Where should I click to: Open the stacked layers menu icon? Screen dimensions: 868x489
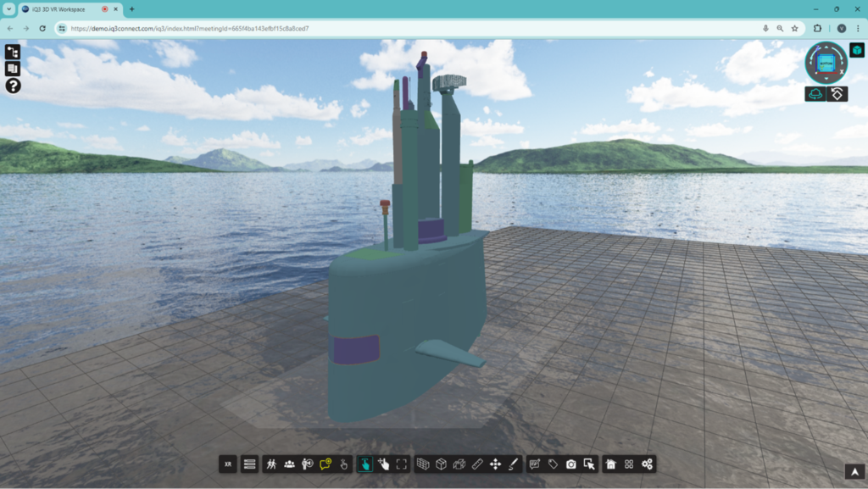(249, 464)
